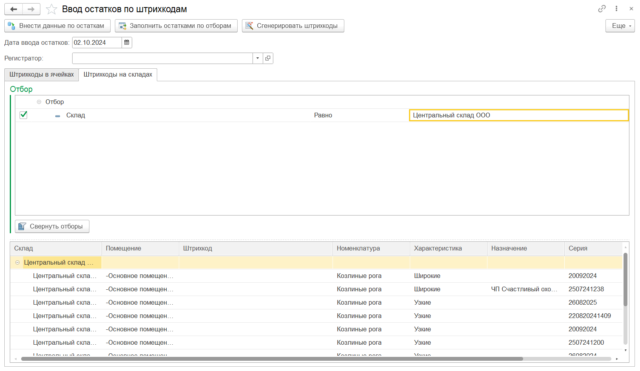The image size is (640, 371).
Task: Click the Назначение column header
Action: click(526, 248)
